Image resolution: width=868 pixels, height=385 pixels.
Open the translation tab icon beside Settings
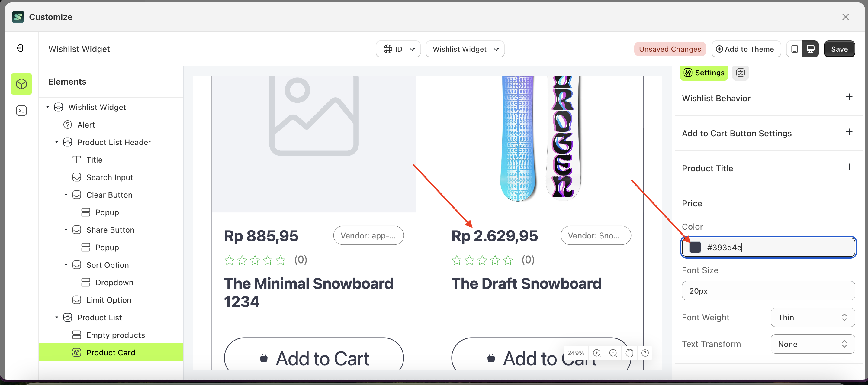[740, 73]
